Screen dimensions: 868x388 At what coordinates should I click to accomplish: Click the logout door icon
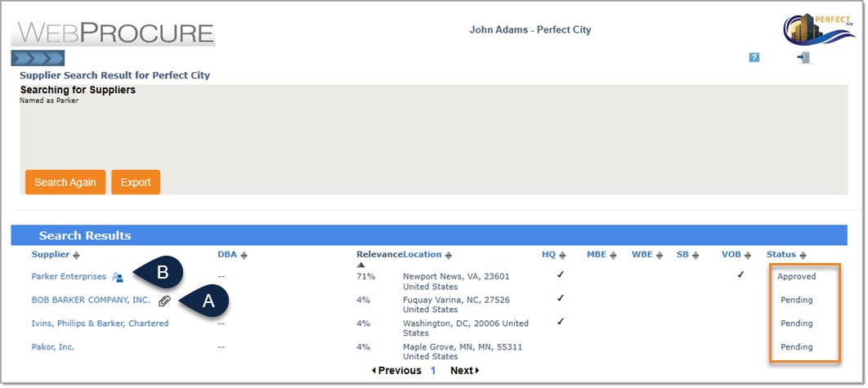(804, 58)
